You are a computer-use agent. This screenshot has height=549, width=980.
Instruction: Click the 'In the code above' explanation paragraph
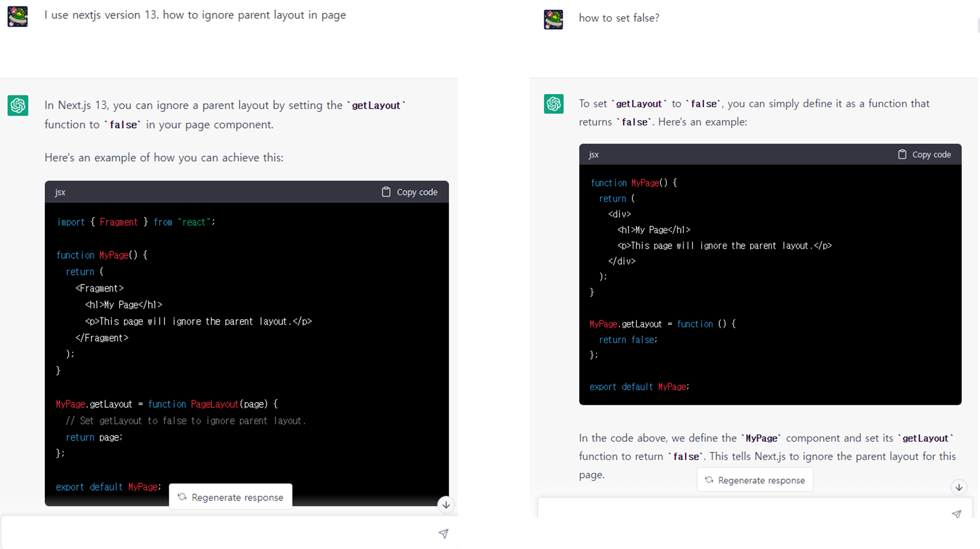point(766,456)
